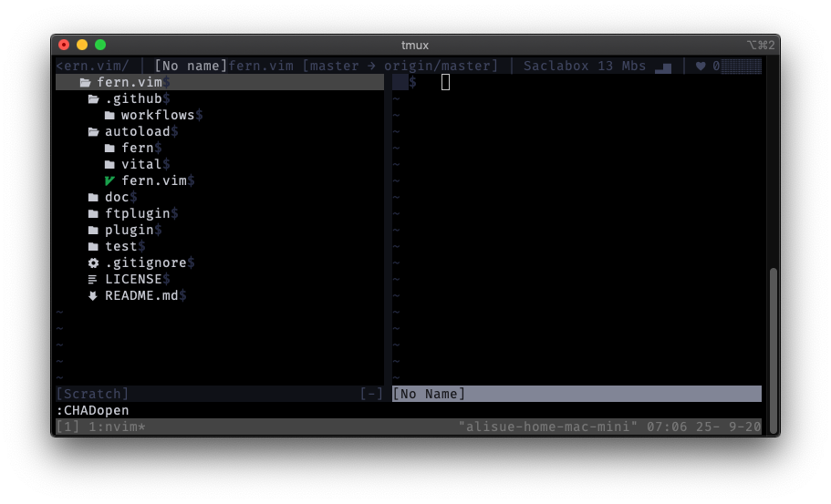Collapse the autoload folder icon
Viewport: 831px width, 504px height.
pyautogui.click(x=93, y=132)
